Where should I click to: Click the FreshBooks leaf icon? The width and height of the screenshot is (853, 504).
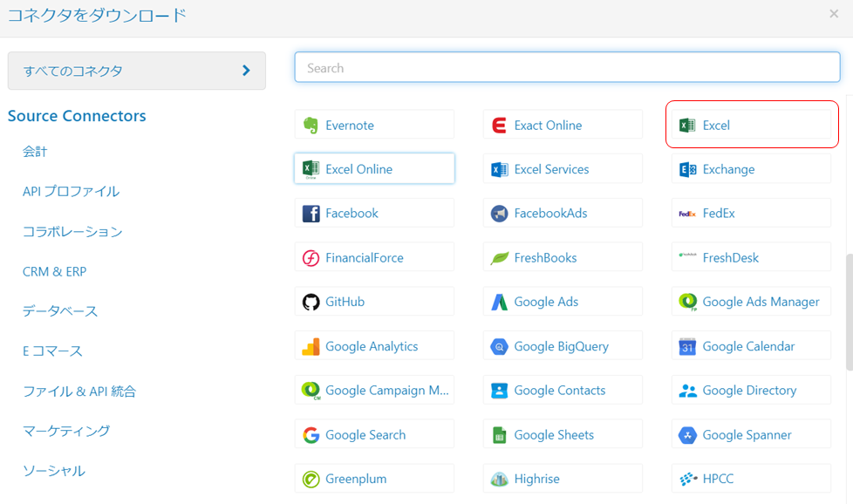click(499, 258)
